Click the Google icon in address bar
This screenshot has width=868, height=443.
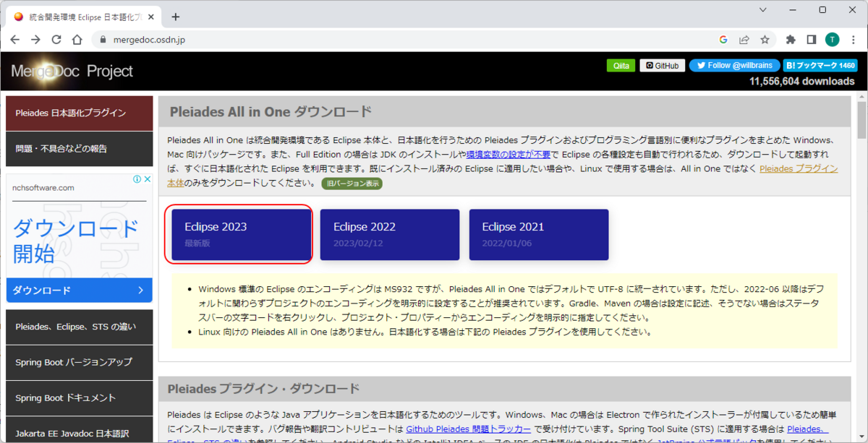(x=723, y=40)
